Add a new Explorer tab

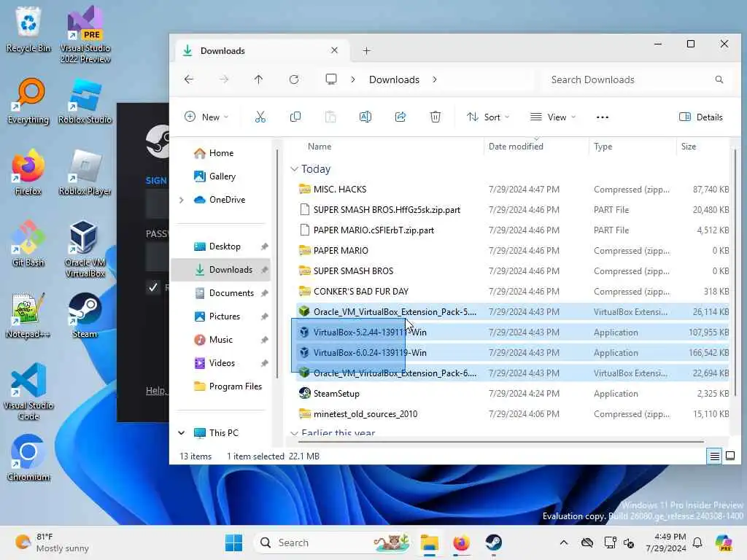click(366, 50)
